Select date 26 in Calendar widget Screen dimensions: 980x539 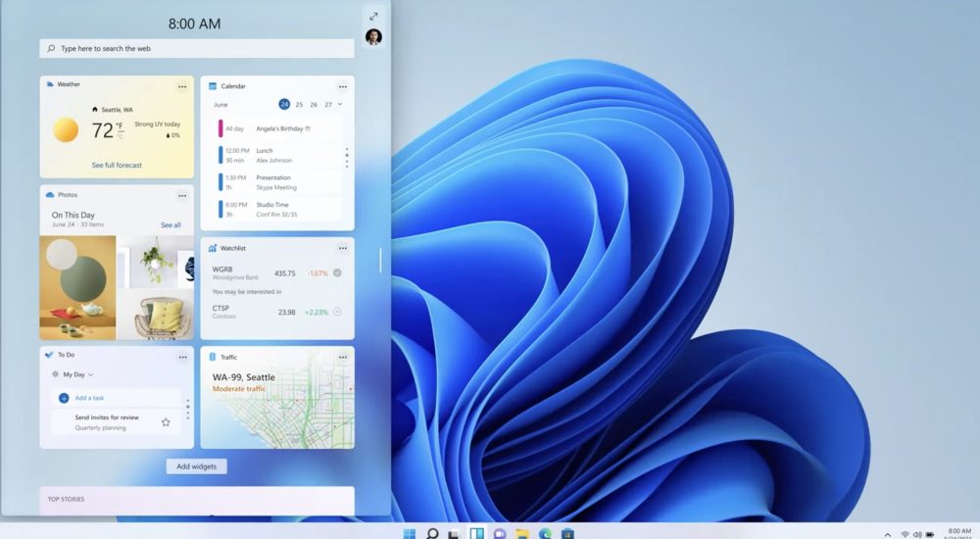314,104
